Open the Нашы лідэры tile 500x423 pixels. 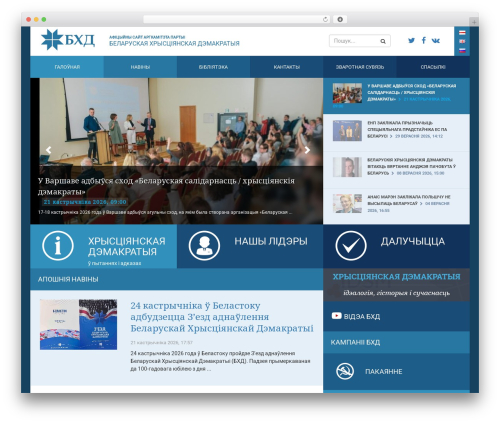point(250,246)
